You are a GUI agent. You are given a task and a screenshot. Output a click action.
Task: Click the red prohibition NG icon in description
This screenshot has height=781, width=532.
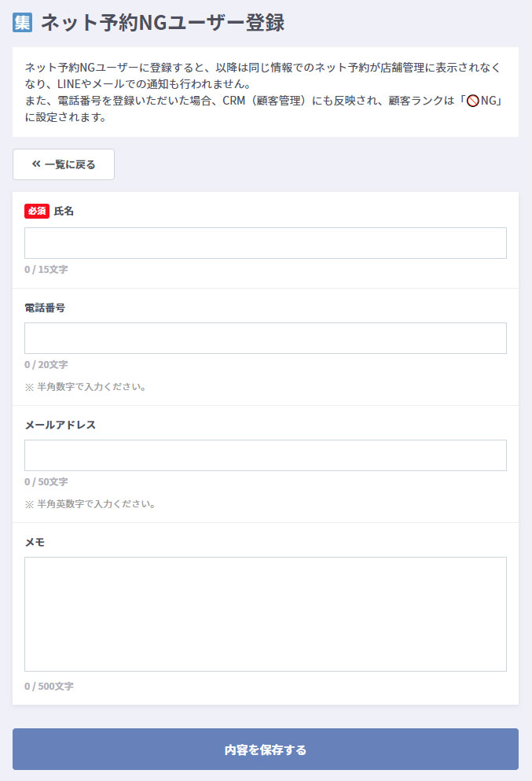472,102
